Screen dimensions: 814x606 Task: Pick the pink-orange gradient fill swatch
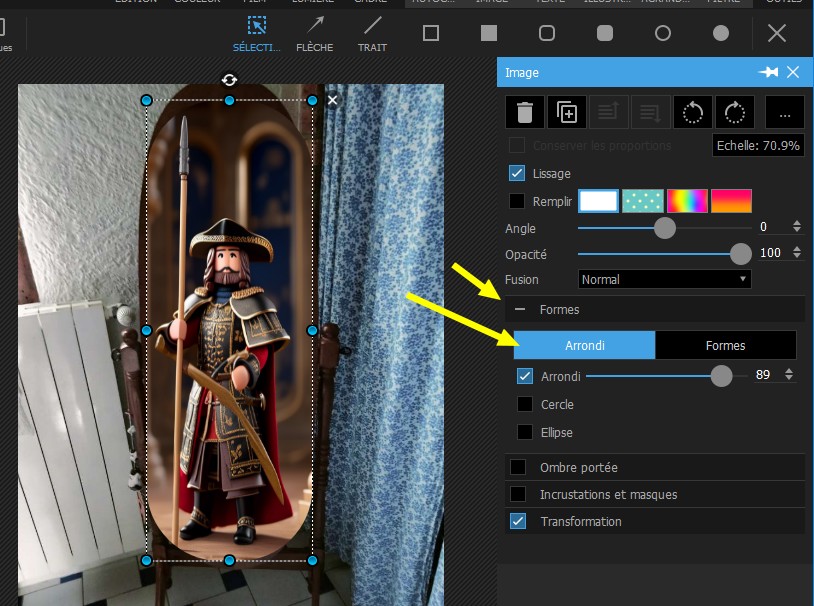(731, 201)
